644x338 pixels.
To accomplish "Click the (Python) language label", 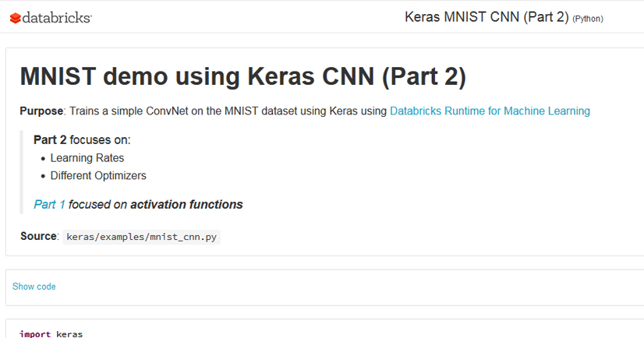I will coord(588,19).
